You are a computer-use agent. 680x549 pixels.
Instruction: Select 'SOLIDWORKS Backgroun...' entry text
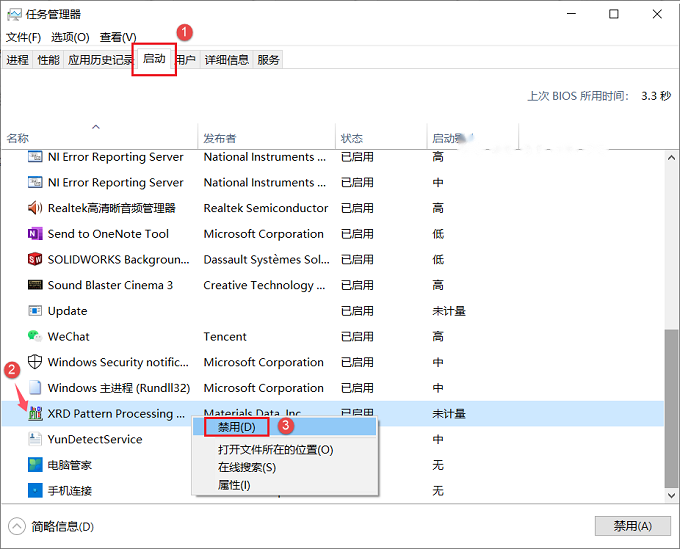(x=118, y=259)
